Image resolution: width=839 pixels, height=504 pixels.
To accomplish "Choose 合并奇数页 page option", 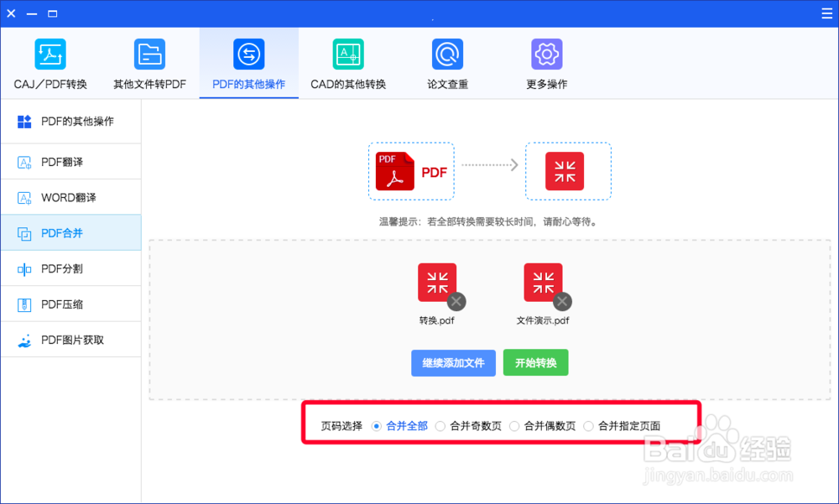I will click(440, 425).
